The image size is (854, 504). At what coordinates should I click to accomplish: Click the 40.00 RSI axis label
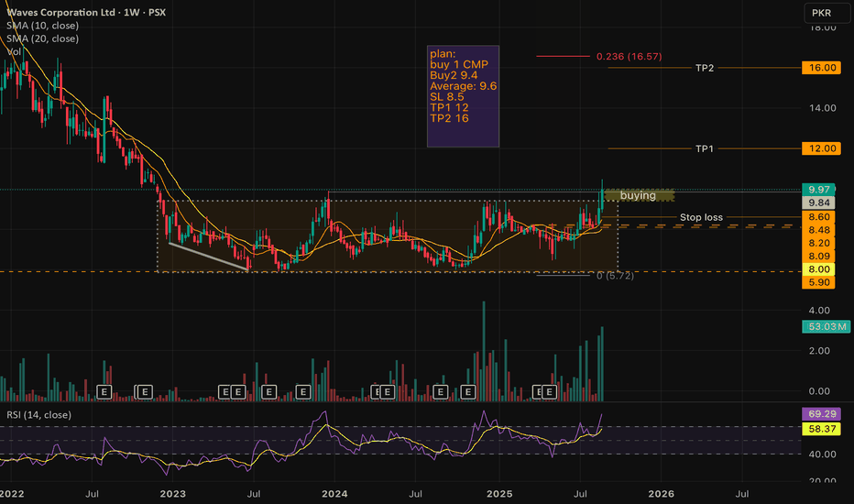[822, 454]
